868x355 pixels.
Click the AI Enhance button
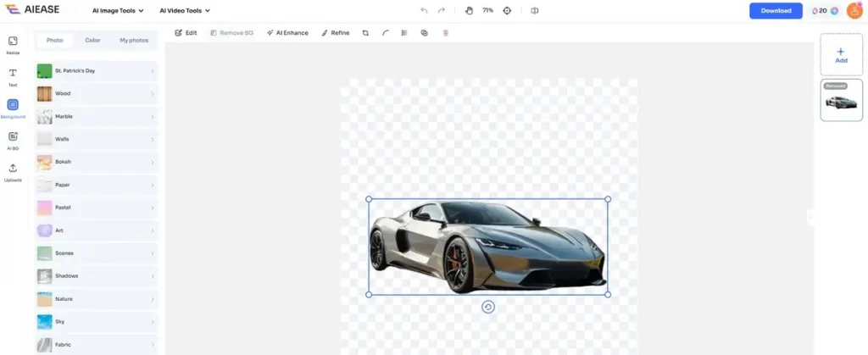(287, 33)
